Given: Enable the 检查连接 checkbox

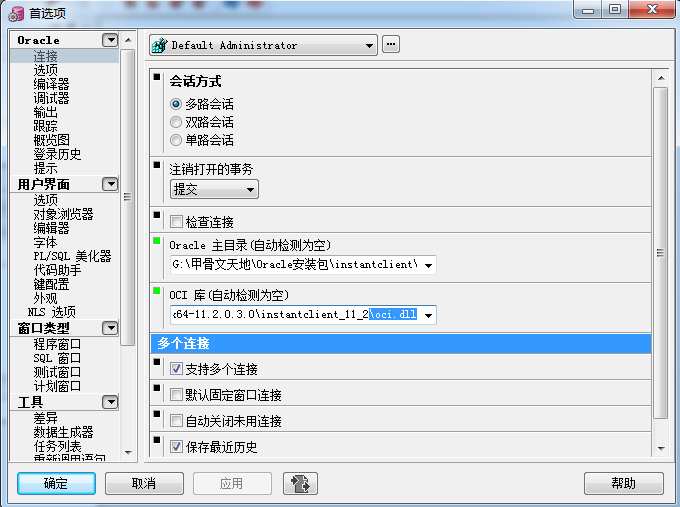Looking at the screenshot, I should coord(176,222).
